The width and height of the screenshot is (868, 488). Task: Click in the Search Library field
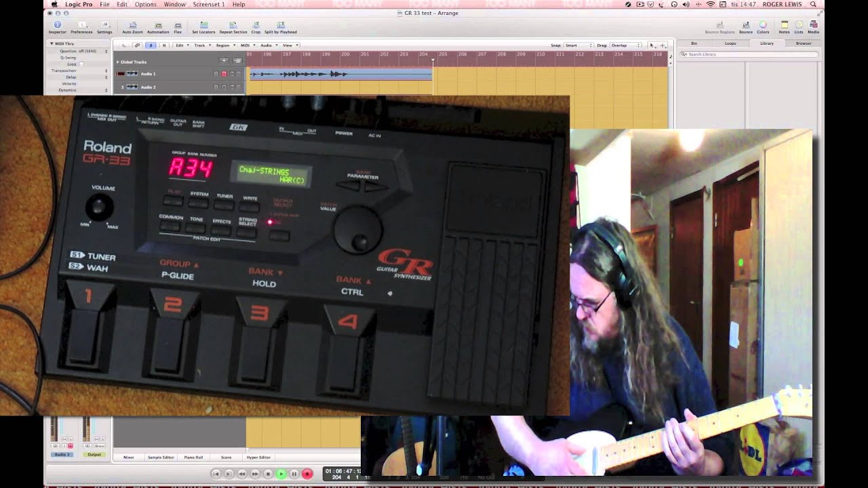pyautogui.click(x=748, y=54)
